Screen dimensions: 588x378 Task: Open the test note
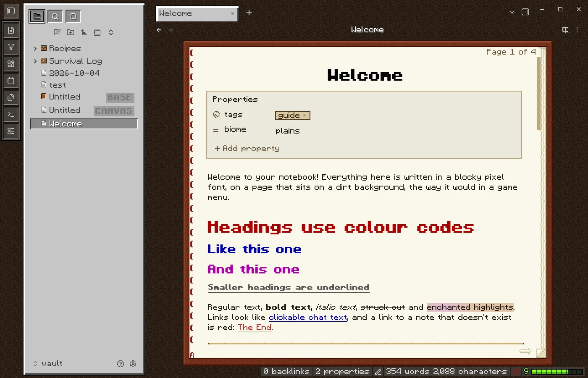[84, 85]
